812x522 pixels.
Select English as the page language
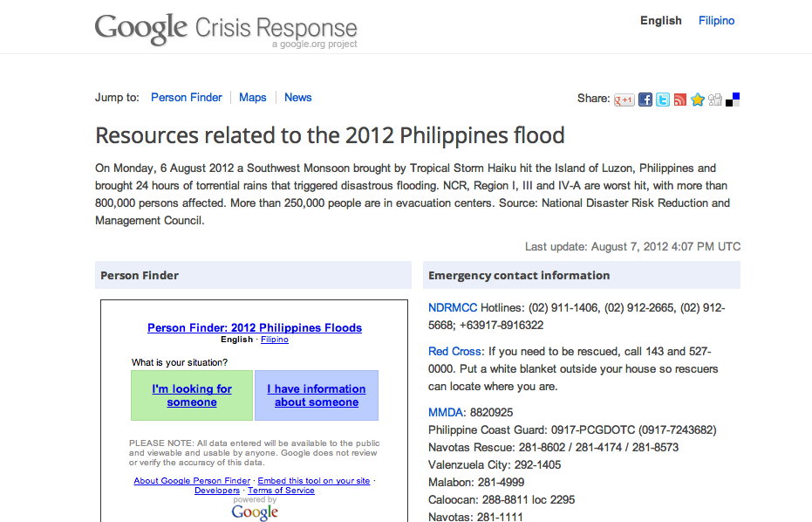tap(660, 20)
